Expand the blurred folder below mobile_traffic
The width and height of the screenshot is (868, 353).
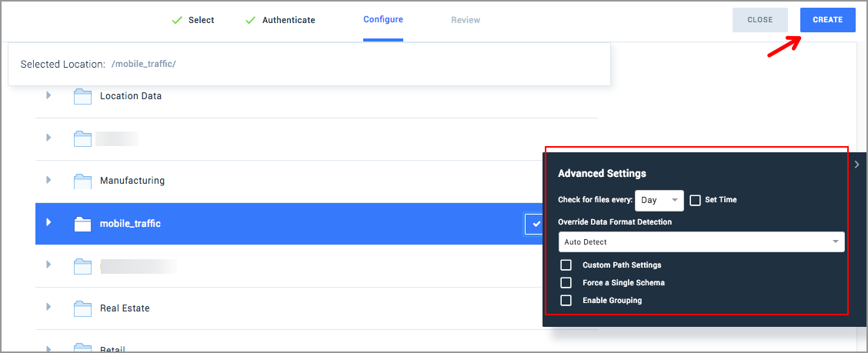pyautogui.click(x=48, y=265)
